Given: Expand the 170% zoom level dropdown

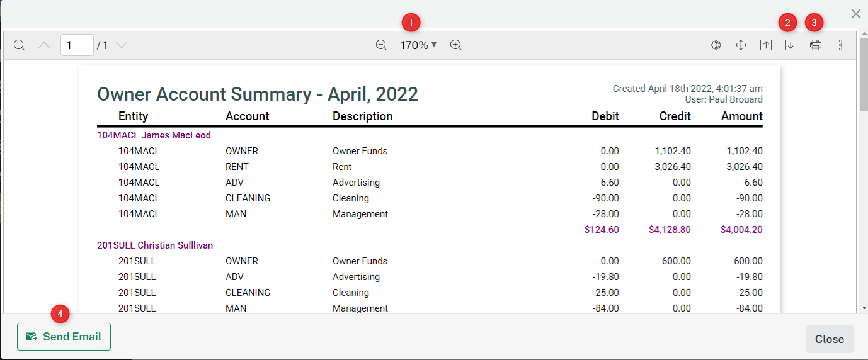Looking at the screenshot, I should [418, 45].
